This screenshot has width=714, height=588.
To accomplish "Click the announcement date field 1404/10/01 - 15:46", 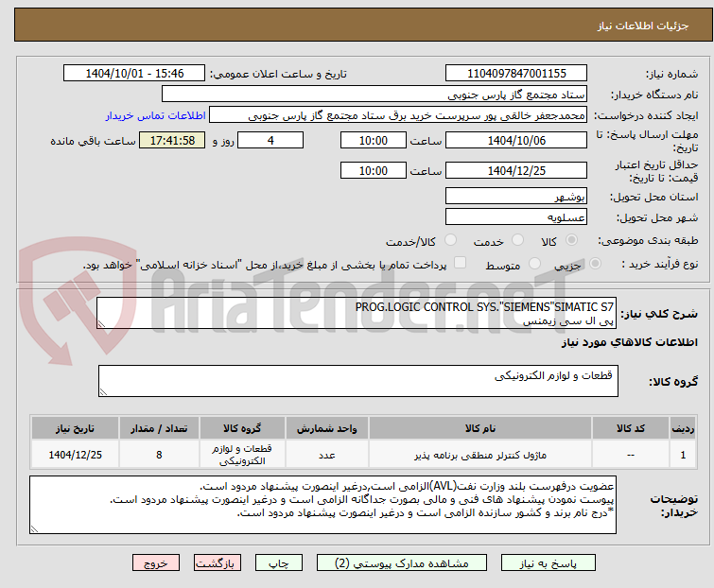I will click(x=134, y=74).
